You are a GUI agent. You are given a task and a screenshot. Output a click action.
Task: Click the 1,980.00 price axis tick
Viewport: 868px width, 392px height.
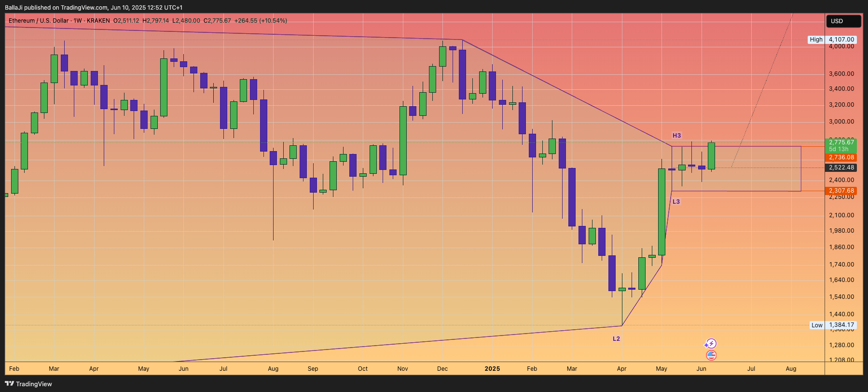point(841,231)
